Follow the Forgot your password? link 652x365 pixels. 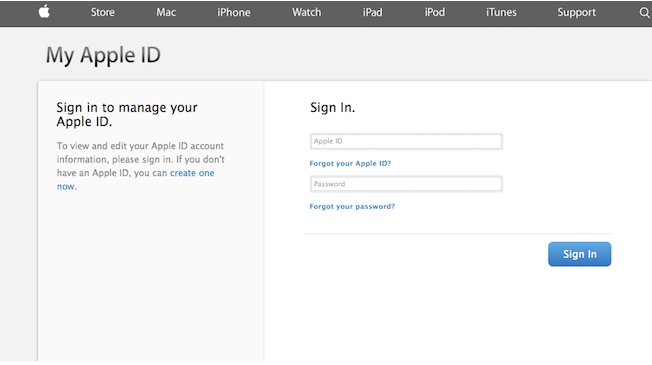click(352, 206)
